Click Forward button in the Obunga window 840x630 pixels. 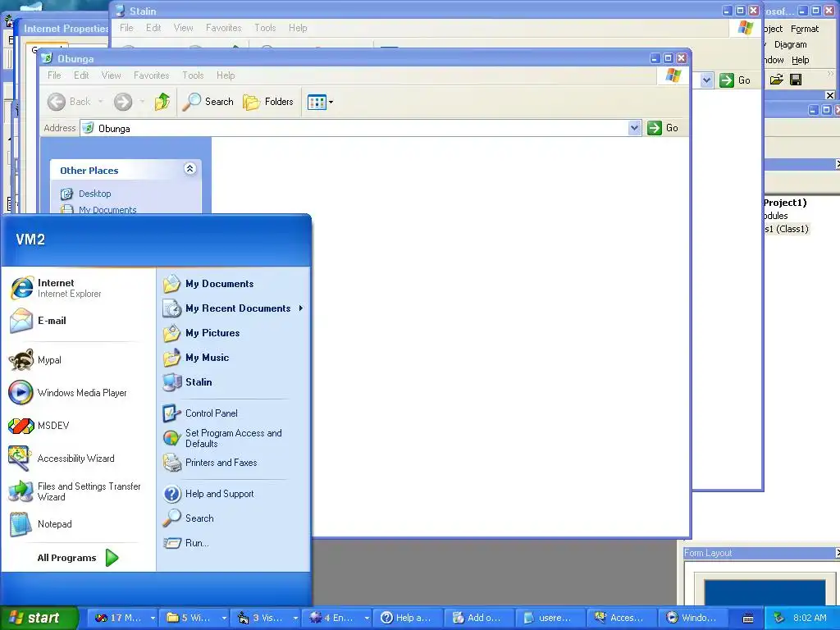(123, 102)
